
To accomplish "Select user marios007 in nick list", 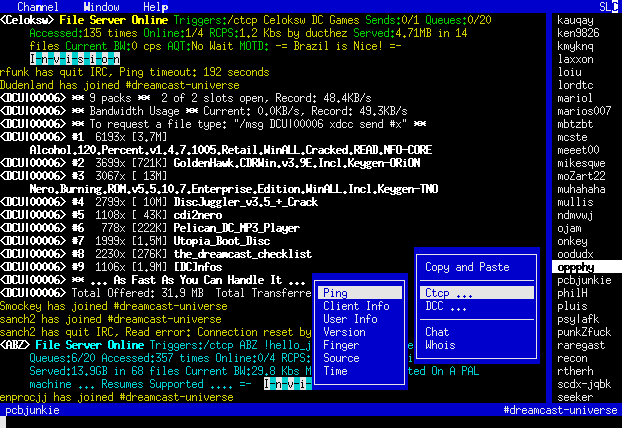I will (584, 111).
